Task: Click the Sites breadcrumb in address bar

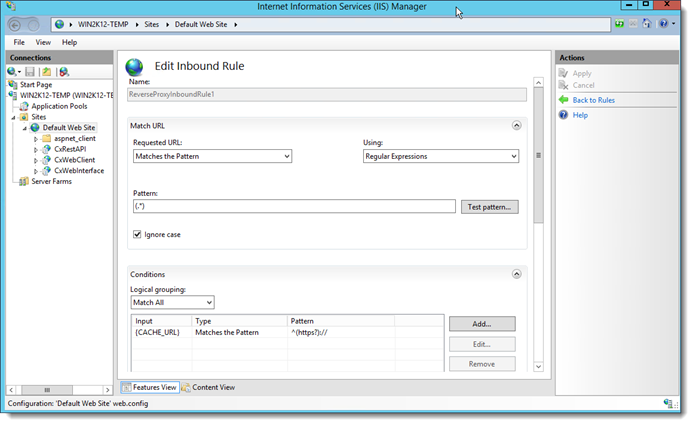Action: pyautogui.click(x=152, y=25)
